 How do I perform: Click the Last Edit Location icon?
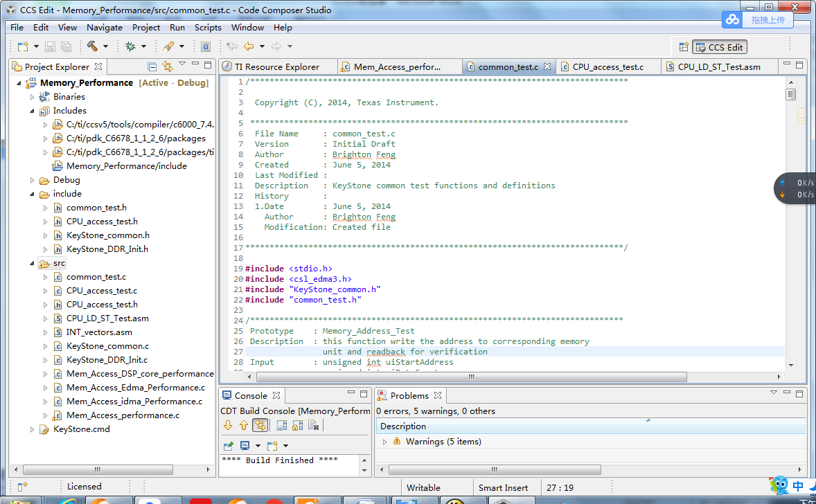tap(232, 46)
